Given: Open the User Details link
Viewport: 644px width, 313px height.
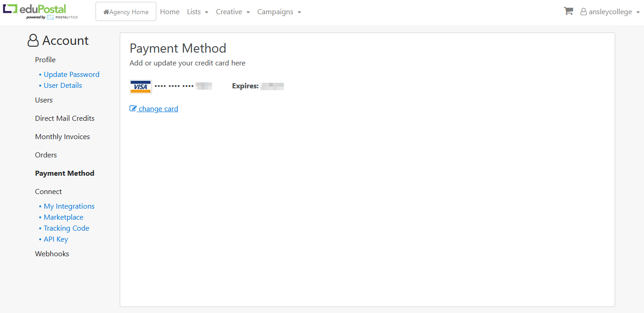Looking at the screenshot, I should click(63, 86).
